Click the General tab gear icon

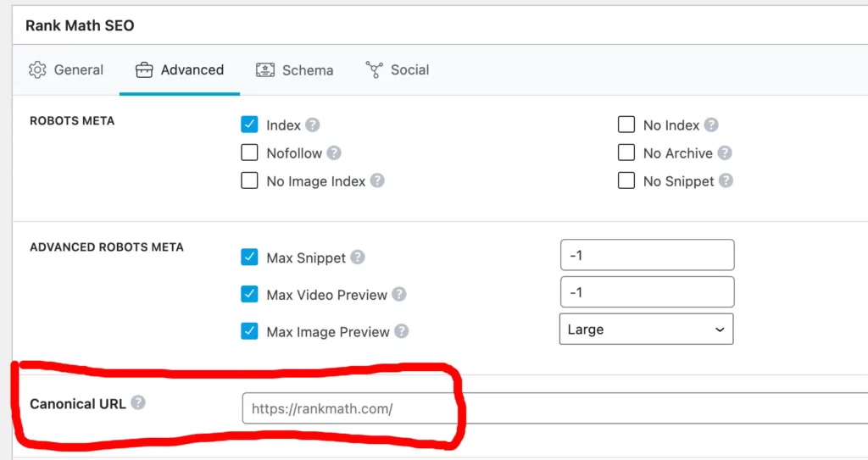[x=37, y=70]
